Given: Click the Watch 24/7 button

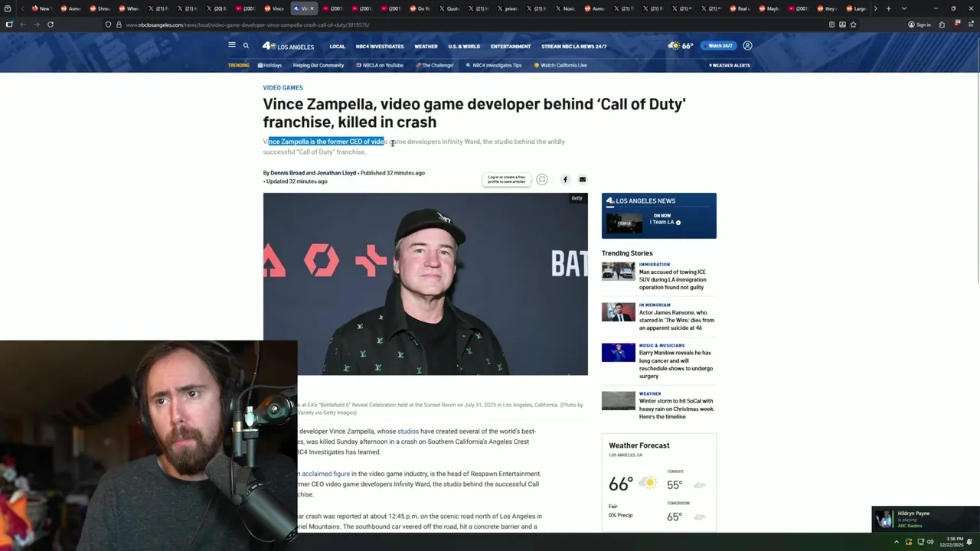Looking at the screenshot, I should (718, 46).
